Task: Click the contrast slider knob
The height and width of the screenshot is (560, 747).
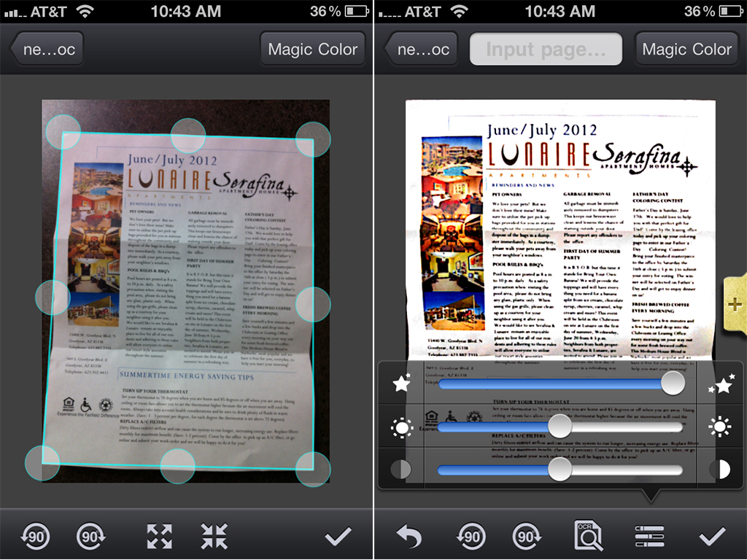Action: click(560, 469)
